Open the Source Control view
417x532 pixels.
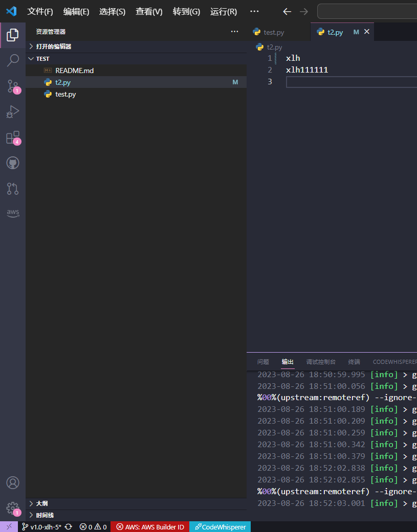point(13,86)
